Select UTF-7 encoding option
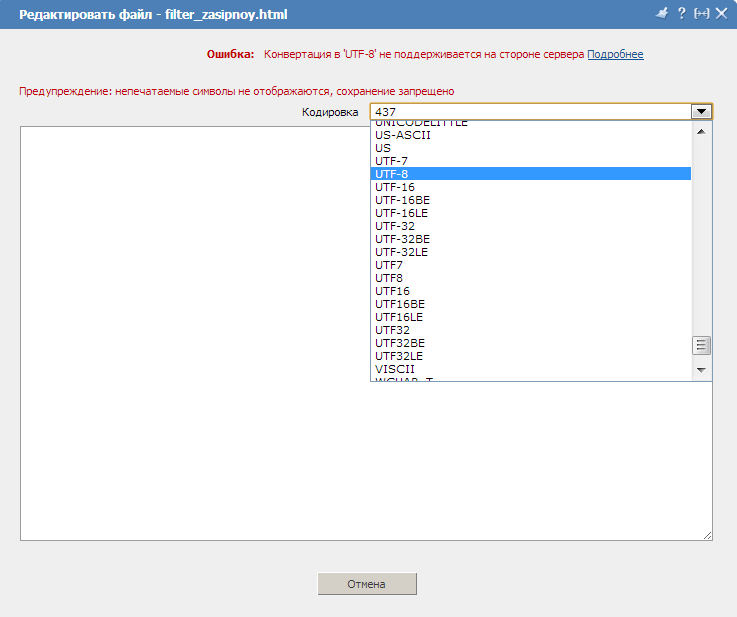737x617 pixels. (391, 161)
